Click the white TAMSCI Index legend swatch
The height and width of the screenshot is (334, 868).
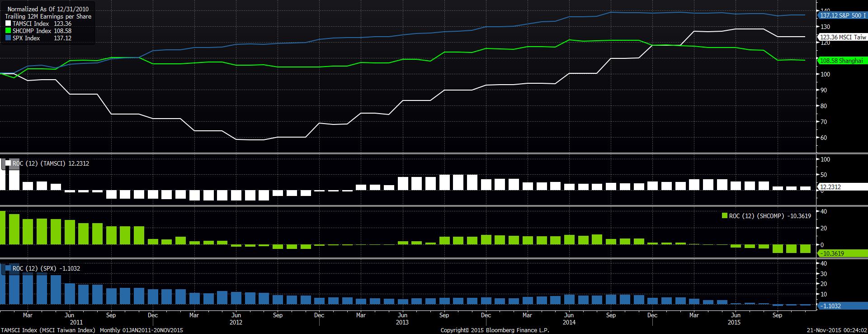pos(8,24)
